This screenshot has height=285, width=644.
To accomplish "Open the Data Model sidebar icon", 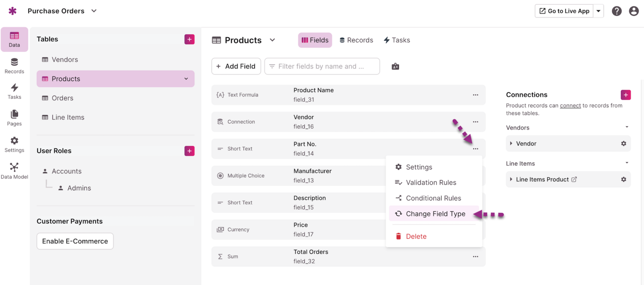I will [x=14, y=170].
